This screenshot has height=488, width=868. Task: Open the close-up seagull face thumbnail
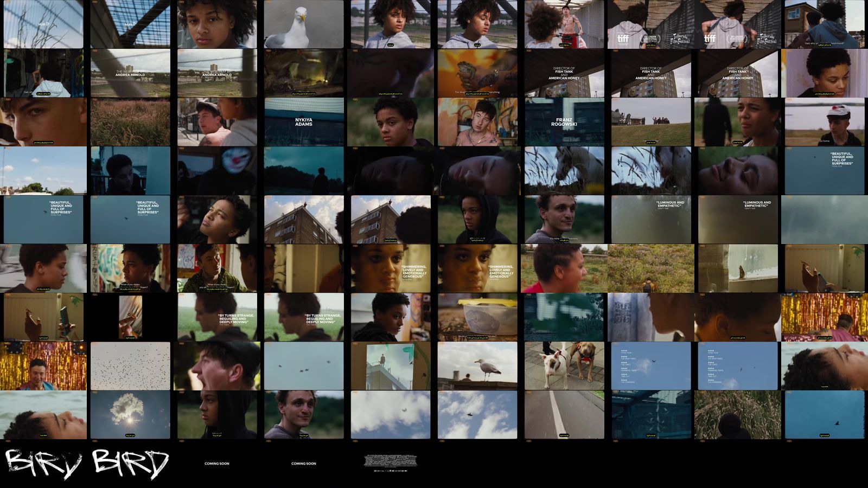[x=304, y=24]
